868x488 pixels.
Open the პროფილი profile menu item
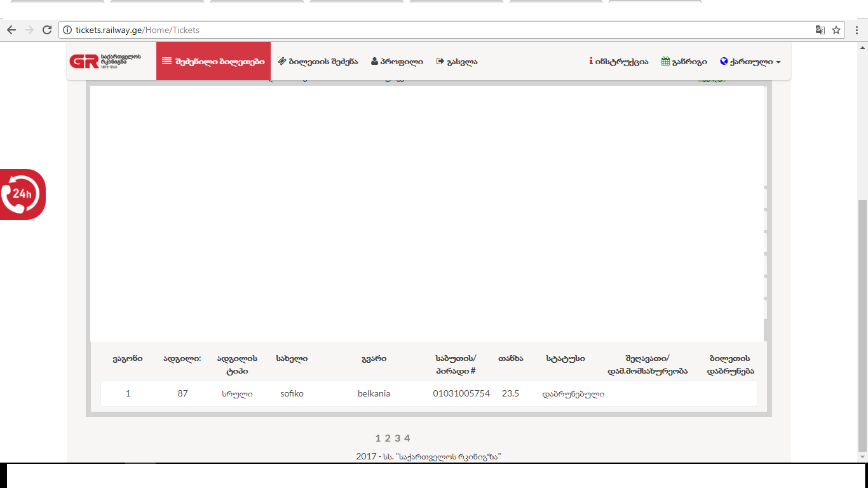397,62
